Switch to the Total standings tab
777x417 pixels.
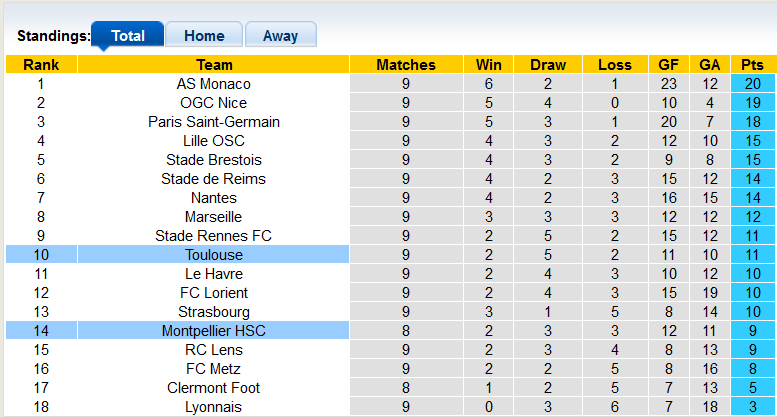(127, 36)
